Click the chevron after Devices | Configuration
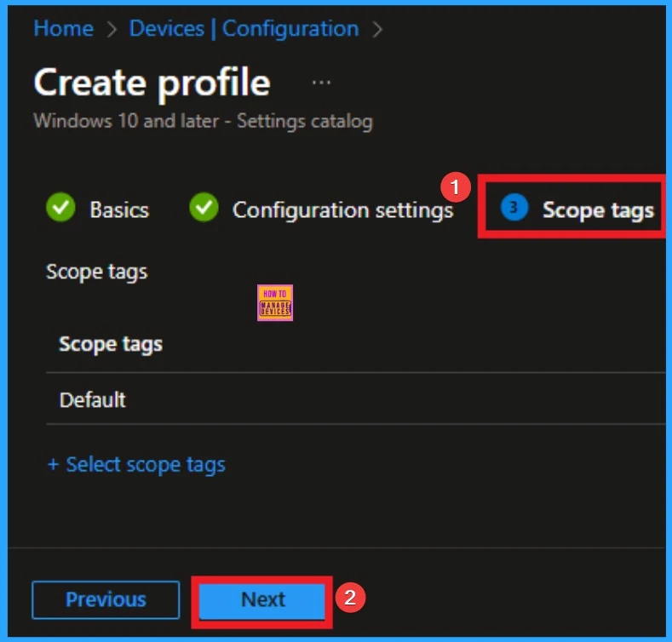The width and height of the screenshot is (672, 642). pos(377,30)
